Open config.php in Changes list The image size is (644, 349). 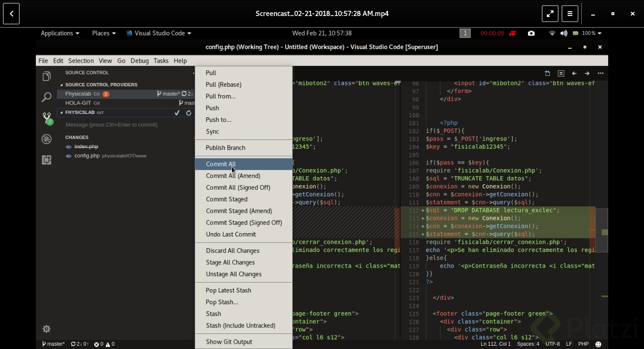coord(126,155)
